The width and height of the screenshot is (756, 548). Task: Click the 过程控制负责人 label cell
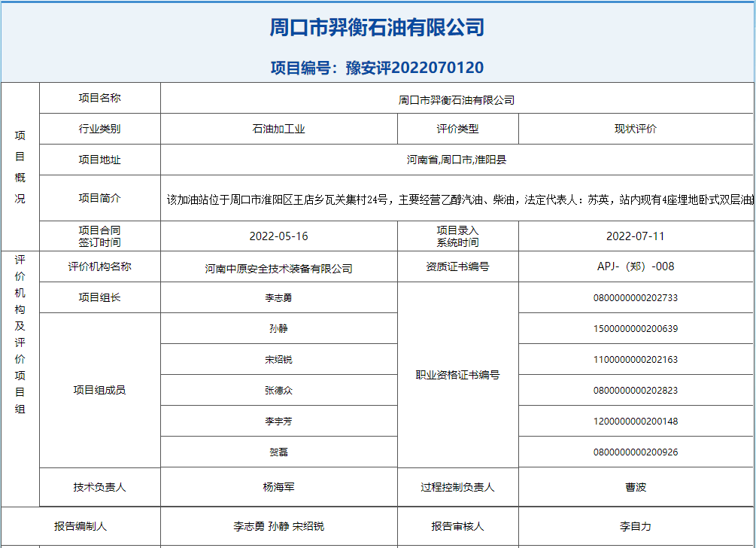coord(457,487)
